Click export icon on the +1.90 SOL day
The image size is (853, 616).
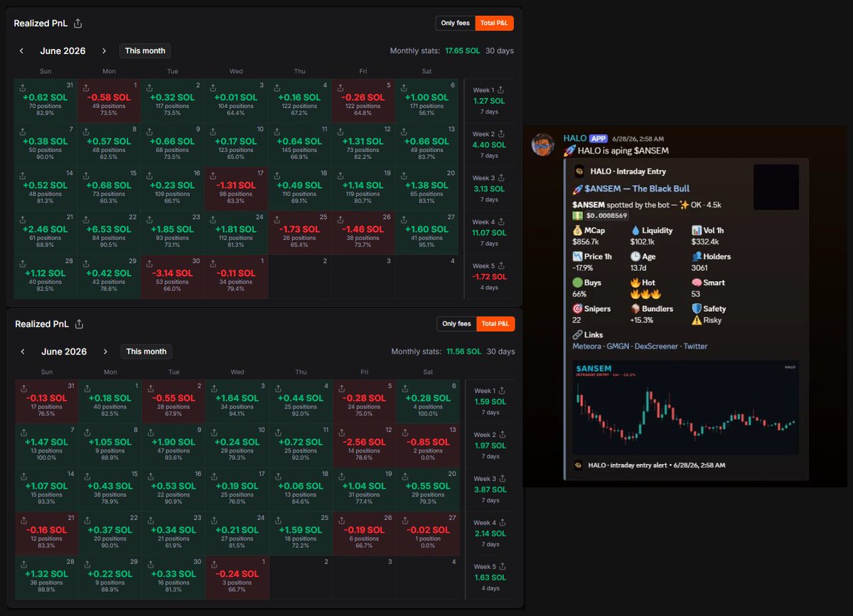pyautogui.click(x=151, y=433)
